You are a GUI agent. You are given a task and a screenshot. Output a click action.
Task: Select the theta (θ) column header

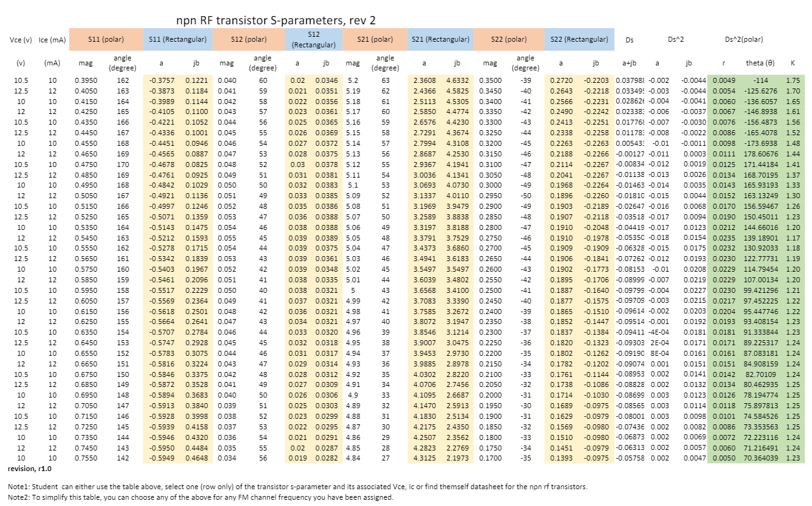759,63
